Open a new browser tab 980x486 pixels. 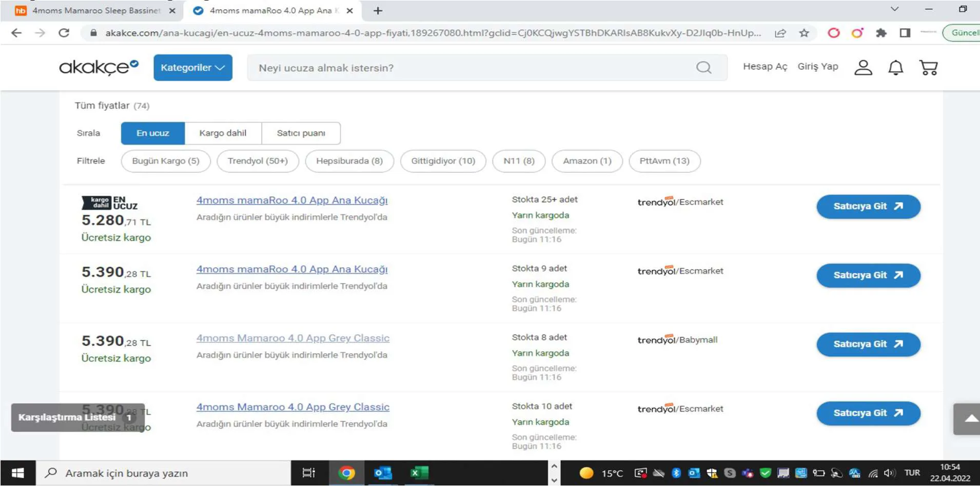click(x=378, y=11)
